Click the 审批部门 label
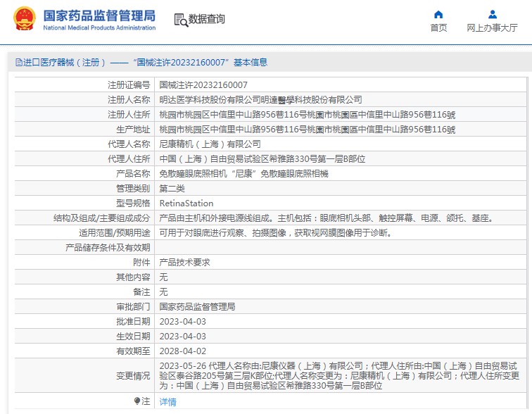This screenshot has height=414, width=532. [x=133, y=307]
